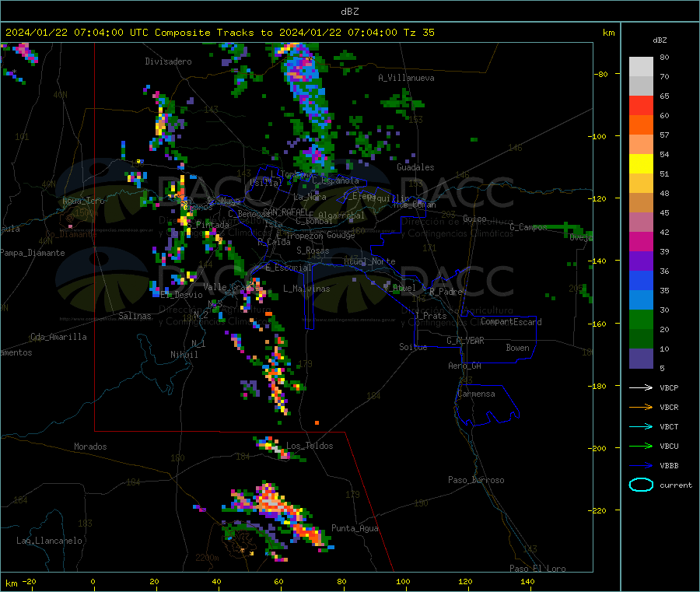Click the '-120' tick on the right axis
The height and width of the screenshot is (592, 700).
click(x=597, y=198)
